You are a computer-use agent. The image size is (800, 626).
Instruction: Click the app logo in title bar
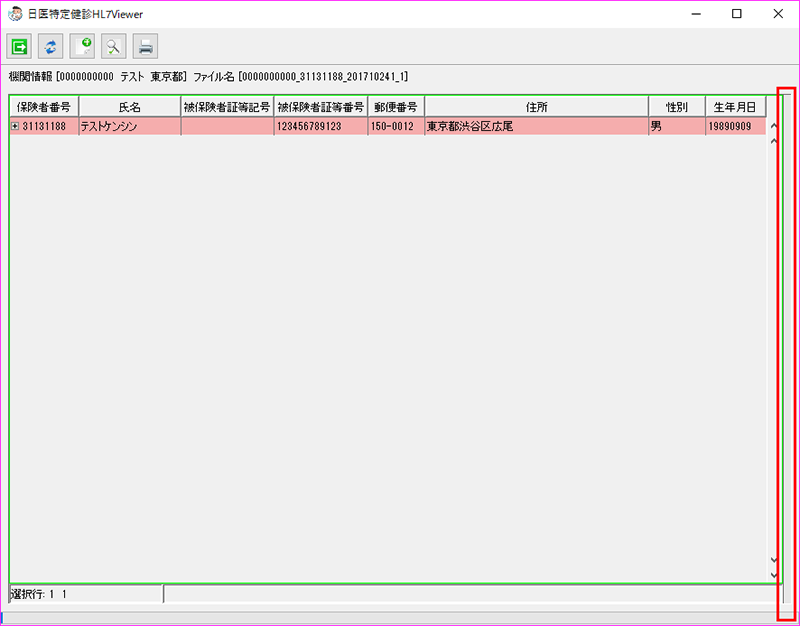click(x=15, y=14)
